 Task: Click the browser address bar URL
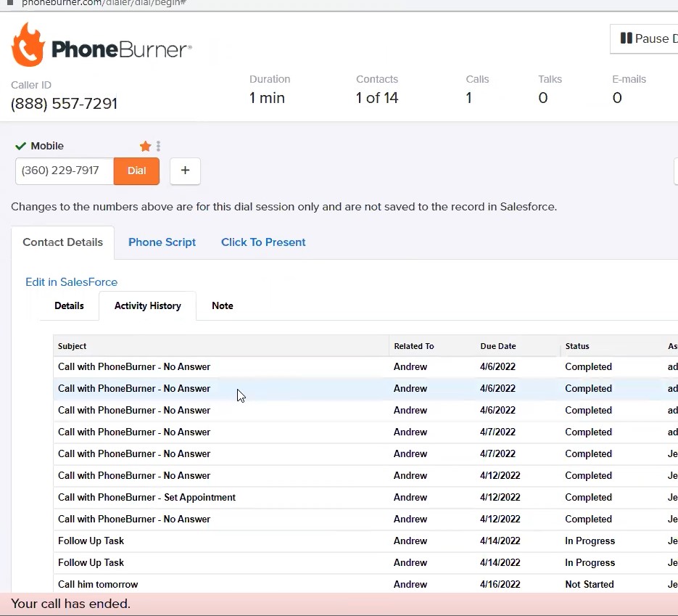104,3
